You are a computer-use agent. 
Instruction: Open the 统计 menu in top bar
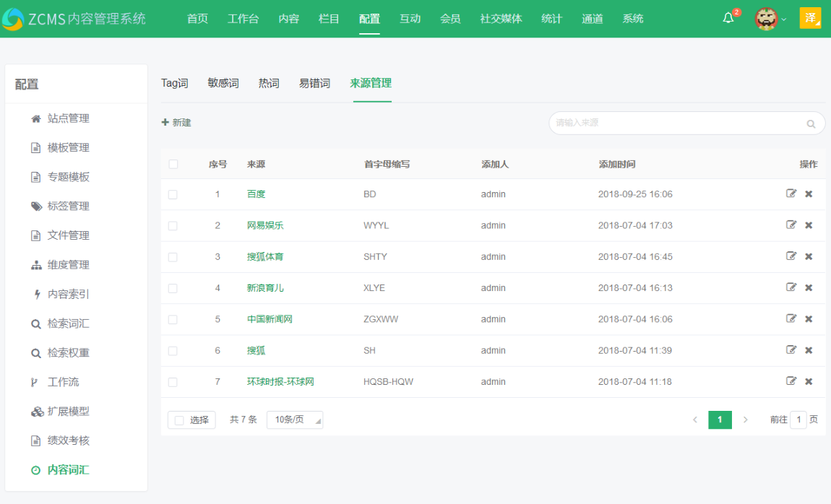click(551, 19)
